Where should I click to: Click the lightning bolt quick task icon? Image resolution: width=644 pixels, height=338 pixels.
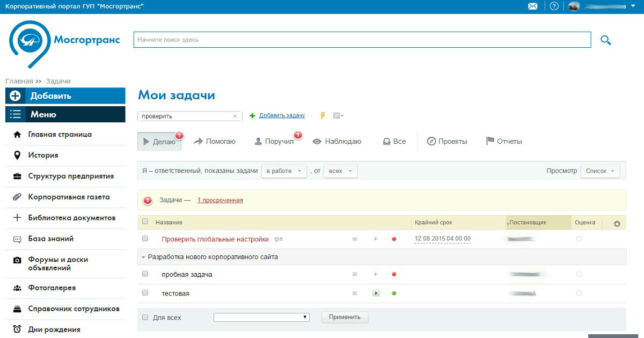323,115
